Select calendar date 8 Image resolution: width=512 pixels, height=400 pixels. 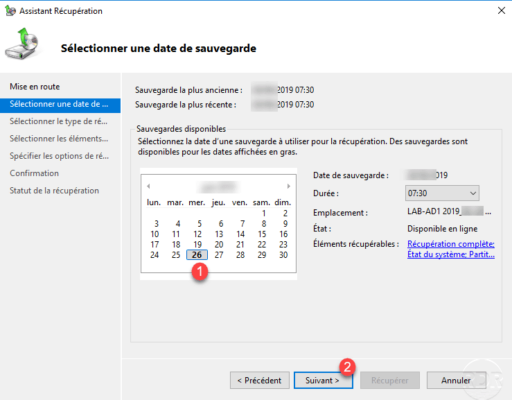tap(264, 224)
